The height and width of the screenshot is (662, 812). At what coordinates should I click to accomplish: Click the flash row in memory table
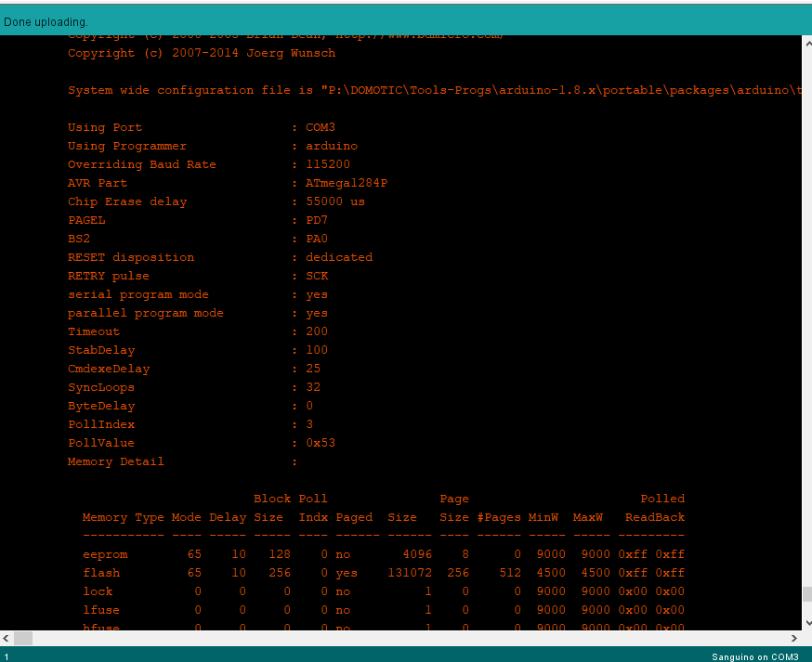click(x=384, y=573)
